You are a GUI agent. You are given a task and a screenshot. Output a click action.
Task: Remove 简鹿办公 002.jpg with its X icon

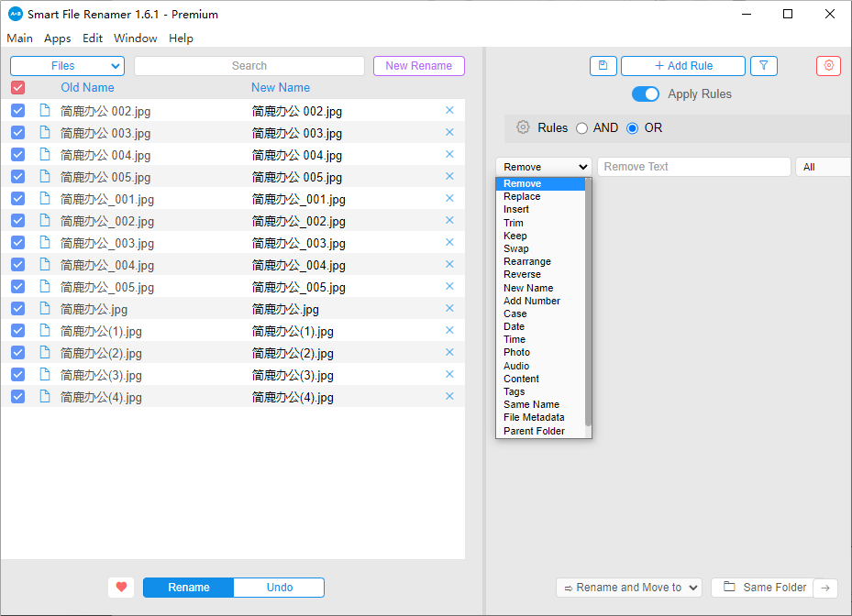[449, 110]
